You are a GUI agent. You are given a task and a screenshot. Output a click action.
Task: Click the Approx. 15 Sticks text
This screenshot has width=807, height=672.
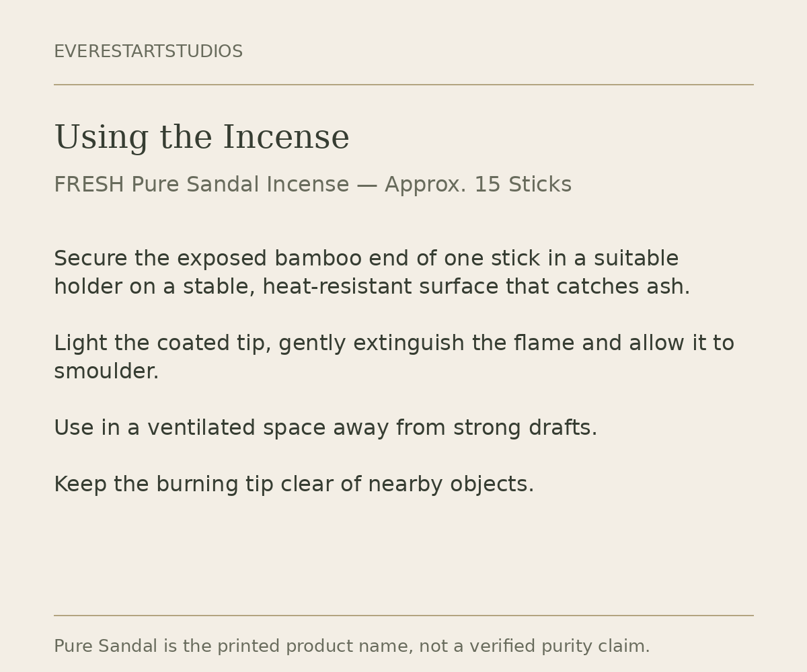pos(478,185)
